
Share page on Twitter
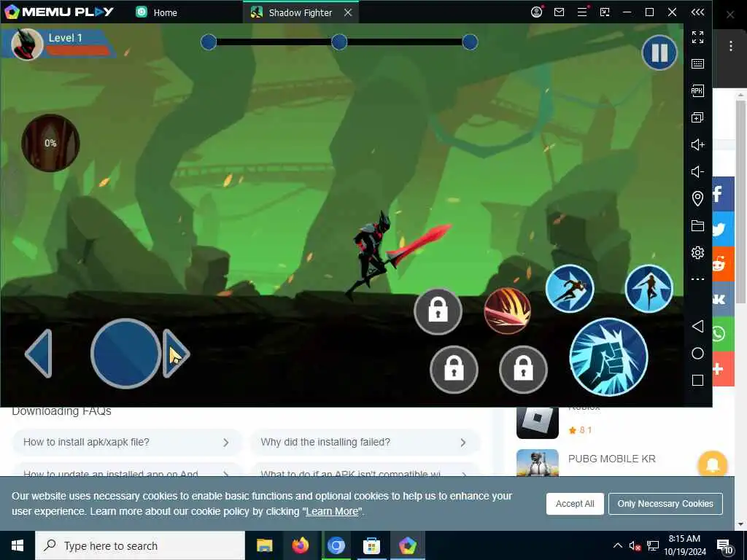pyautogui.click(x=723, y=229)
